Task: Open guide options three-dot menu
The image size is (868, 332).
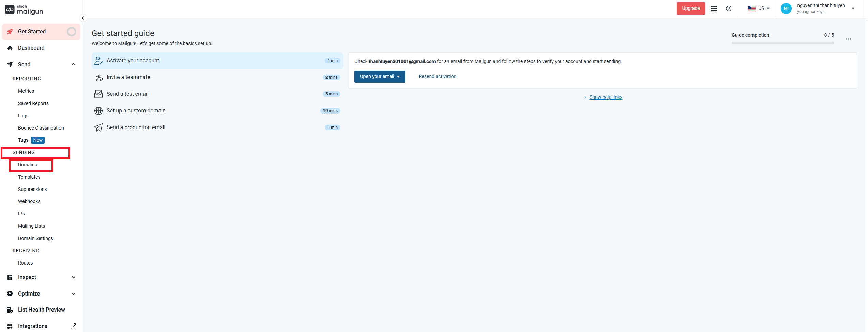Action: 848,39
